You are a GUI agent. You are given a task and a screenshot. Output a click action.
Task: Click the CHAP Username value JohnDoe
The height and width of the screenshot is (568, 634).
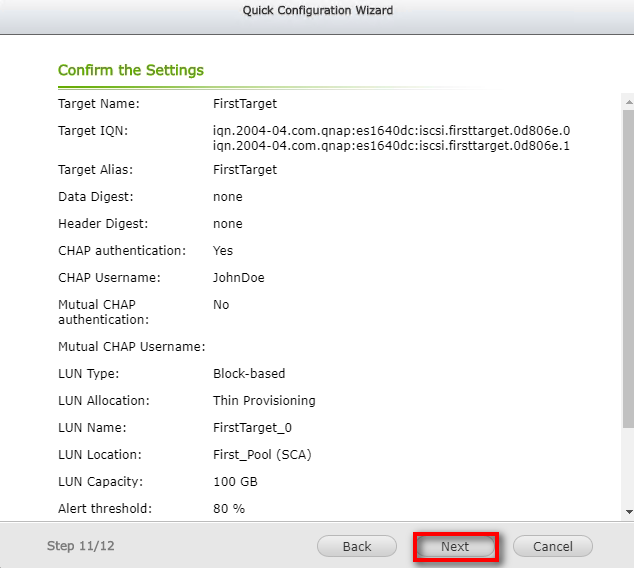[x=239, y=277]
